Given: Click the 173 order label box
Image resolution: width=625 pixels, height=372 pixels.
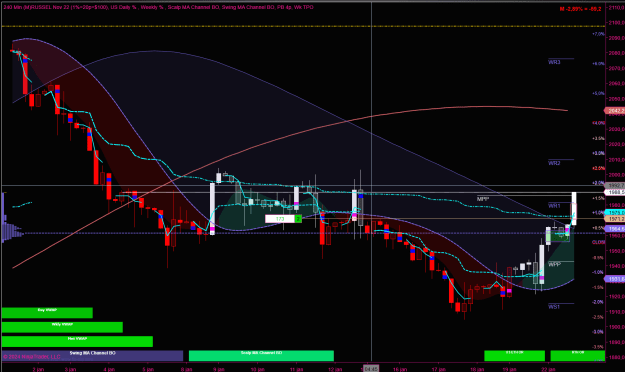Looking at the screenshot, I should click(280, 219).
